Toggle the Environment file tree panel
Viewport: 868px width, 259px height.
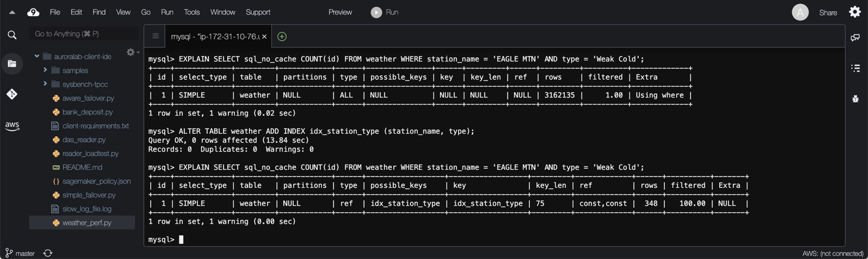[x=12, y=64]
